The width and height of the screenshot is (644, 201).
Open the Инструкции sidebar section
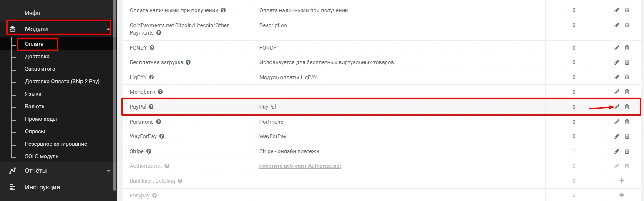click(43, 187)
